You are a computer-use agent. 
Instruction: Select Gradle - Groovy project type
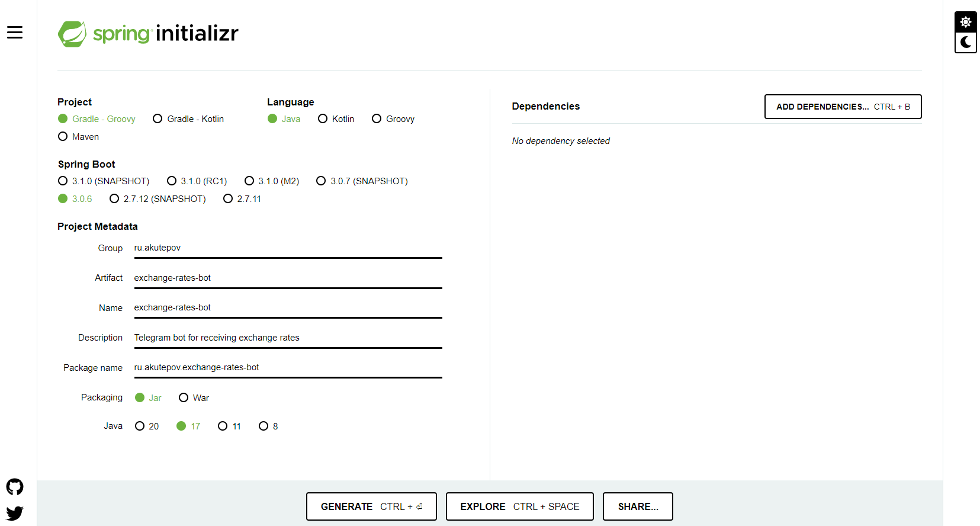point(97,119)
